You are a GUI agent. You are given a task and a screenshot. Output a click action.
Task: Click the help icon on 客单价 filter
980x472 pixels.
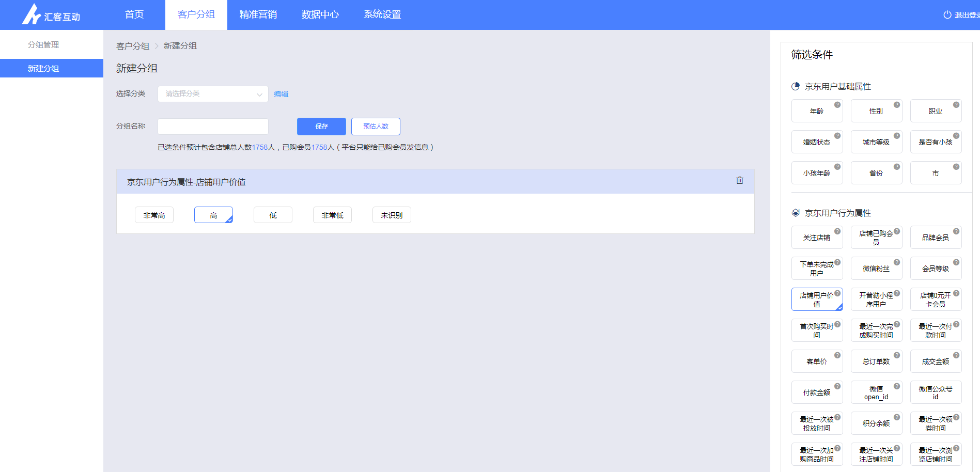coord(837,355)
